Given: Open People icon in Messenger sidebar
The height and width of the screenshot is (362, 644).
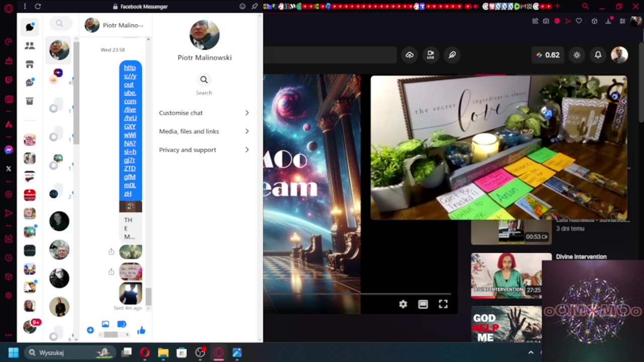Looking at the screenshot, I should pos(30,46).
